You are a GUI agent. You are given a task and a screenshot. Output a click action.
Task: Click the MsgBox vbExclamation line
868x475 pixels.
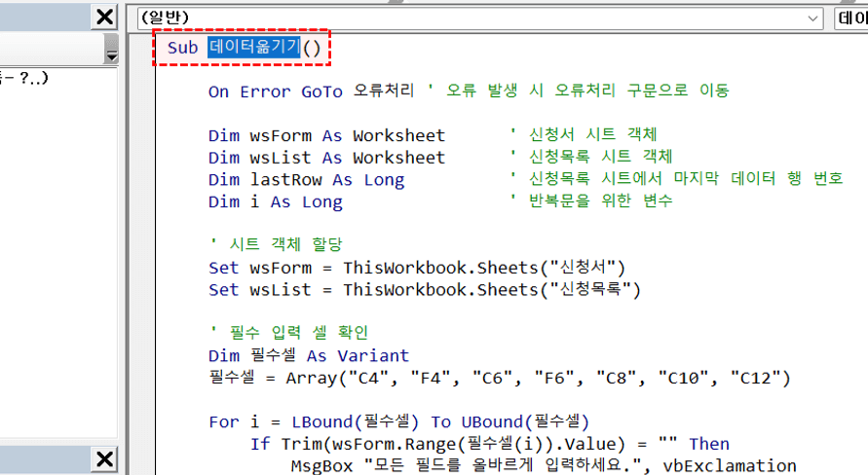[x=544, y=465]
